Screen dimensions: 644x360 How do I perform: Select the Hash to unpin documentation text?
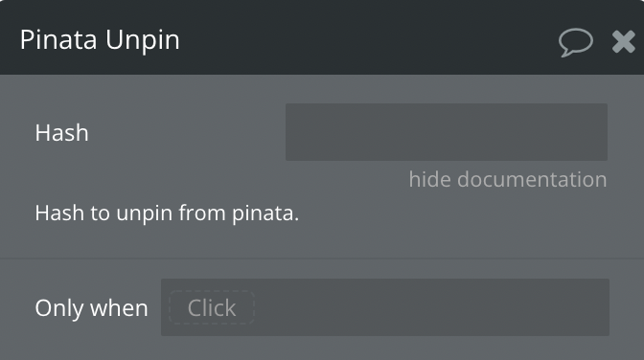(x=167, y=214)
